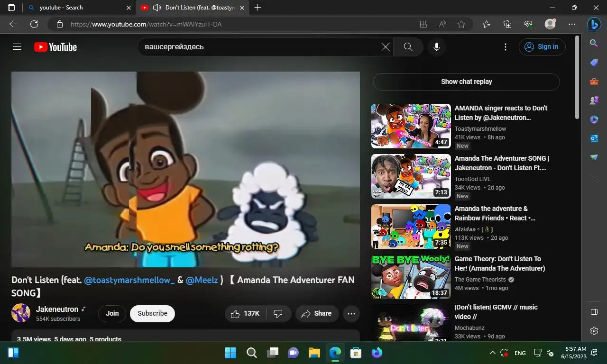
Task: Open sidebar settings gear
Action: point(594,331)
